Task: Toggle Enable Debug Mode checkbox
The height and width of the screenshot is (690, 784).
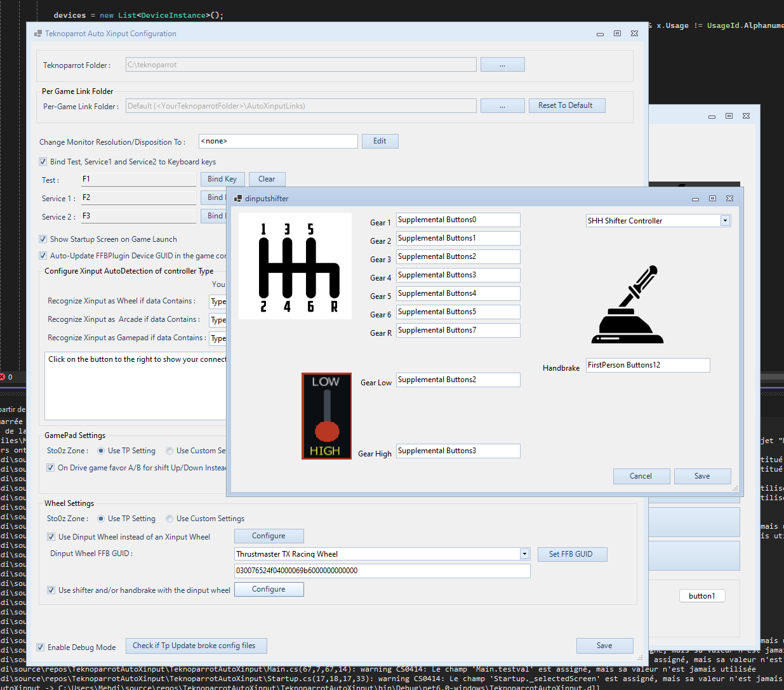Action: click(40, 647)
